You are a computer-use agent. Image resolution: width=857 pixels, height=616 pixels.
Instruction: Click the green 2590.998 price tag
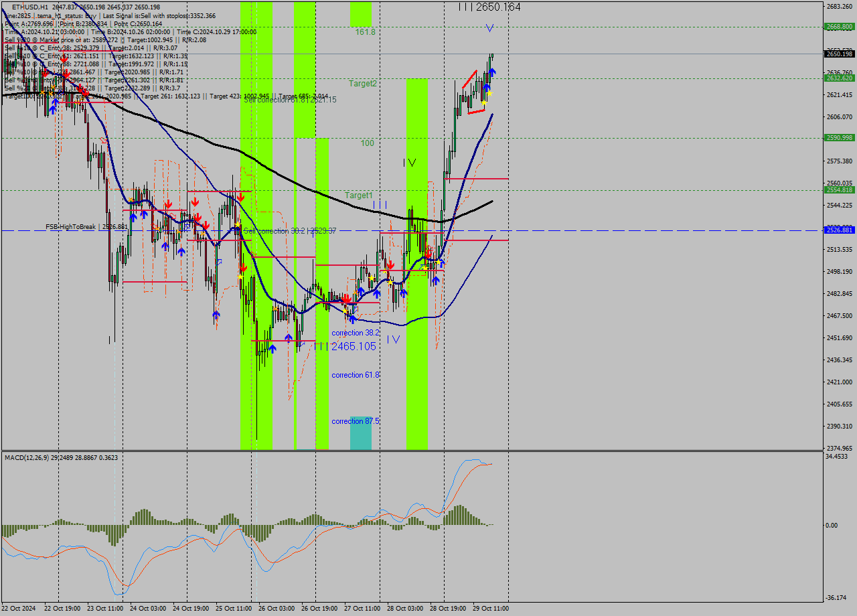point(839,138)
